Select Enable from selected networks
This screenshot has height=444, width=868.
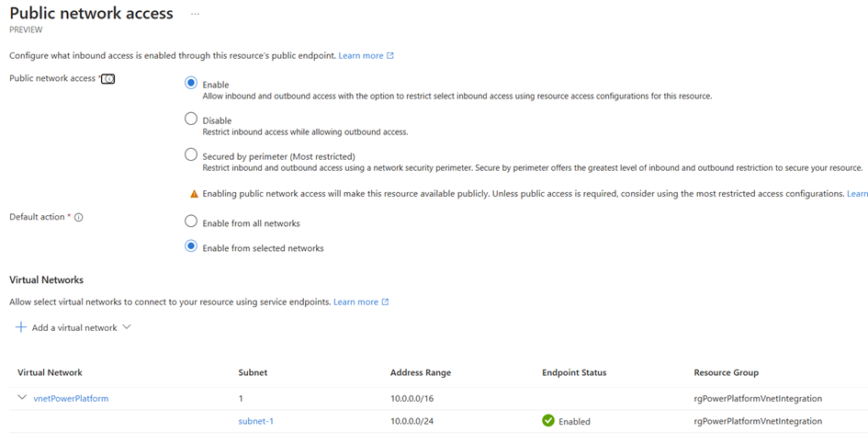(x=191, y=246)
